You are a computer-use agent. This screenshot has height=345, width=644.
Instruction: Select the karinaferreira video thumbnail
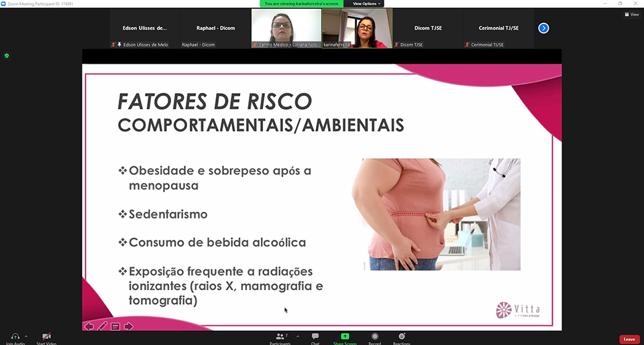(x=357, y=28)
